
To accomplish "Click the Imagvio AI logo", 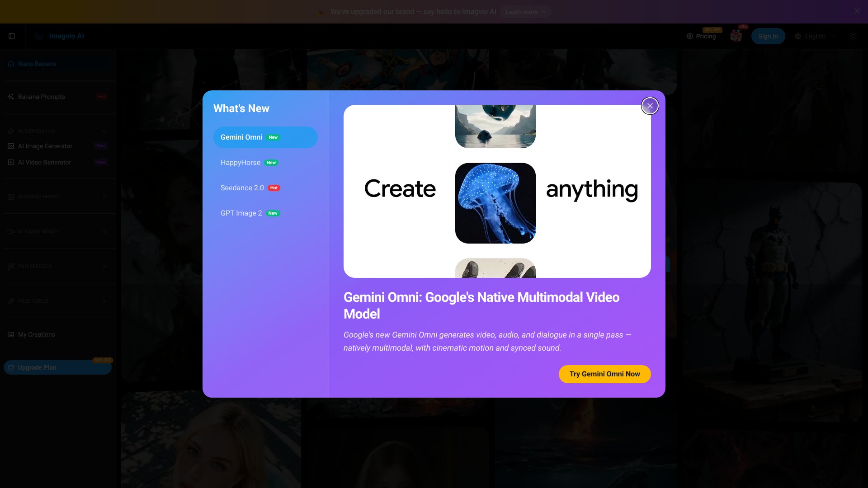I will point(60,36).
